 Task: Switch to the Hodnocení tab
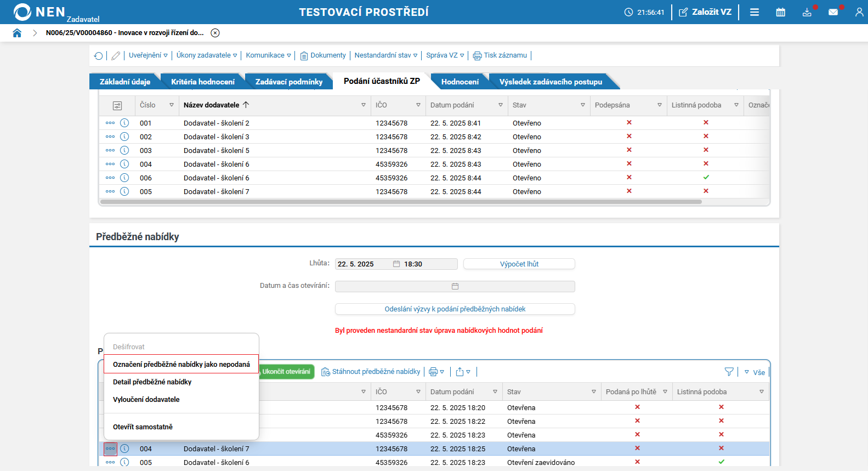459,82
